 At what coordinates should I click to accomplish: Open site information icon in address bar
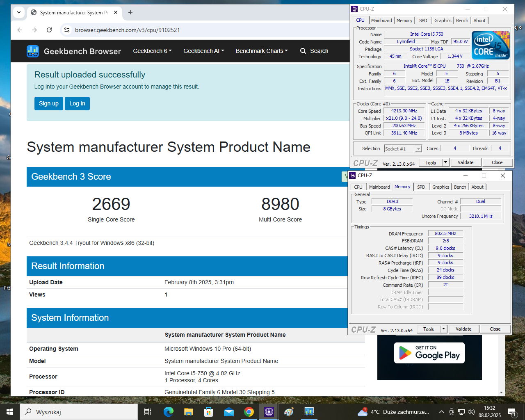pos(67,30)
